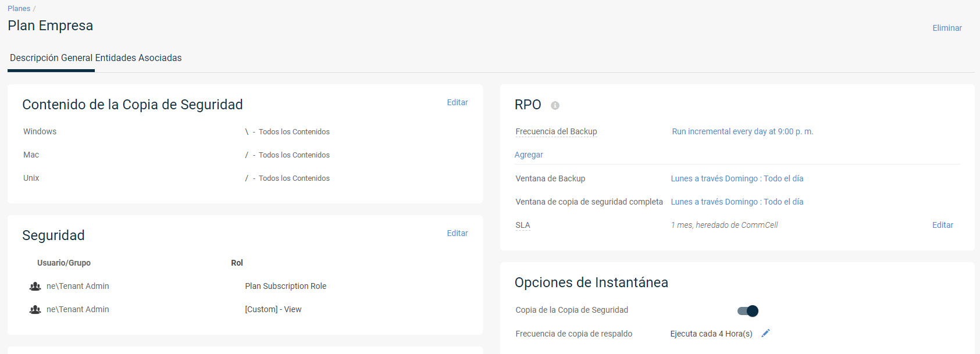Click Eliminar to delete the plan
Image resolution: width=980 pixels, height=354 pixels.
(947, 28)
